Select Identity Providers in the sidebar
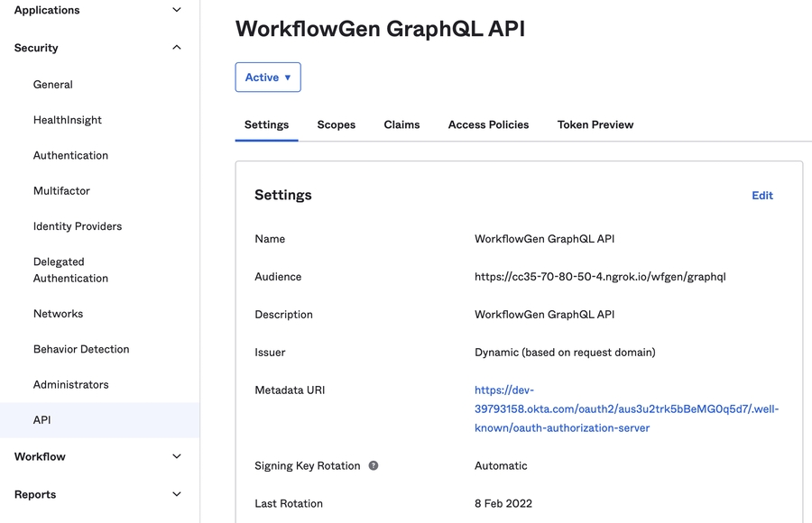The image size is (812, 523). tap(78, 226)
